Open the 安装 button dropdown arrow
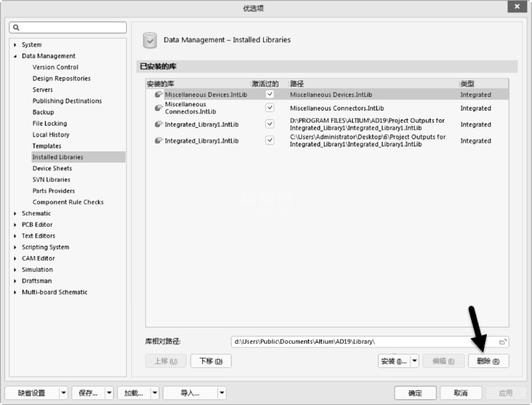This screenshot has width=532, height=405. [x=414, y=361]
